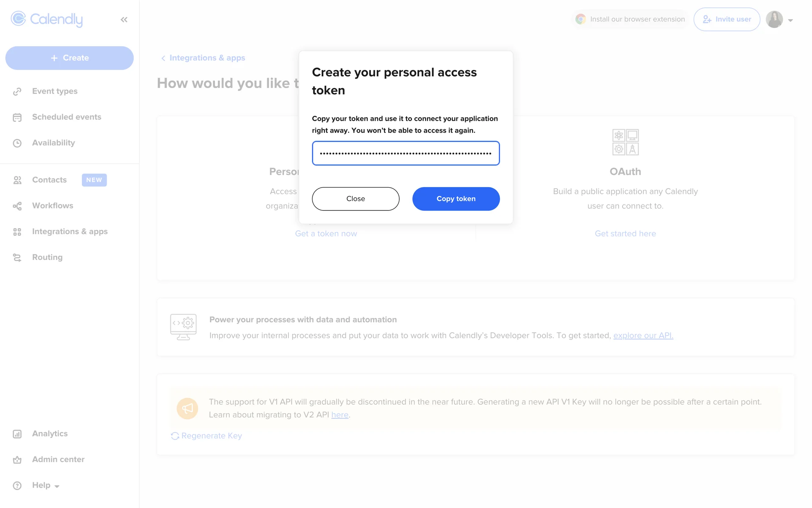Click the Integrations & apps grid icon
The image size is (812, 508).
click(x=17, y=232)
